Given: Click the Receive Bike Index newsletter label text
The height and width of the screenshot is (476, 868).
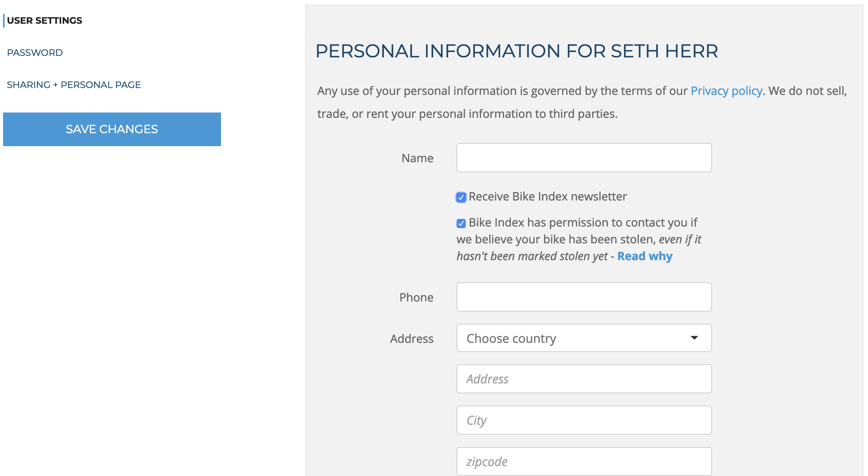Looking at the screenshot, I should 548,197.
